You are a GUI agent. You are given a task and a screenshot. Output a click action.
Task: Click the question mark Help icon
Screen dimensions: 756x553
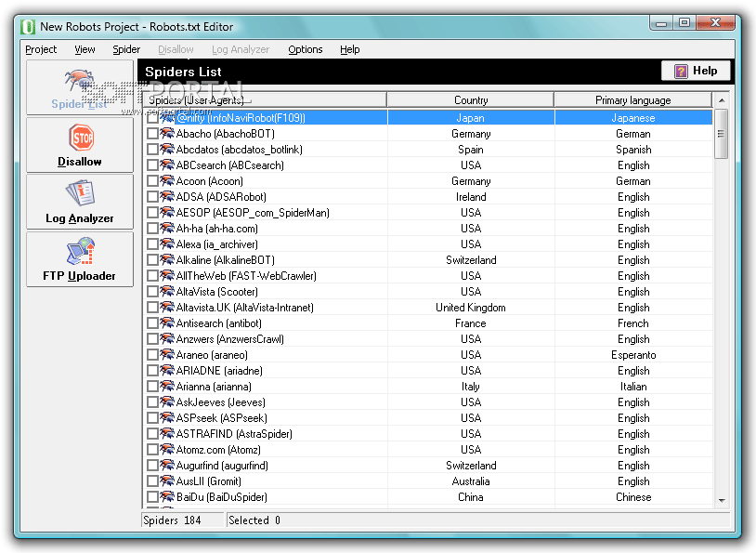point(681,72)
